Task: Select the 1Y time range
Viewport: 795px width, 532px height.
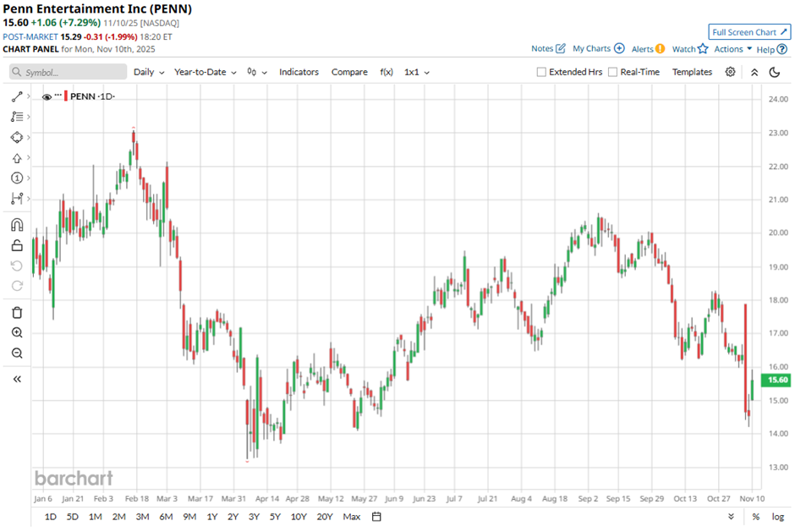Action: [212, 517]
